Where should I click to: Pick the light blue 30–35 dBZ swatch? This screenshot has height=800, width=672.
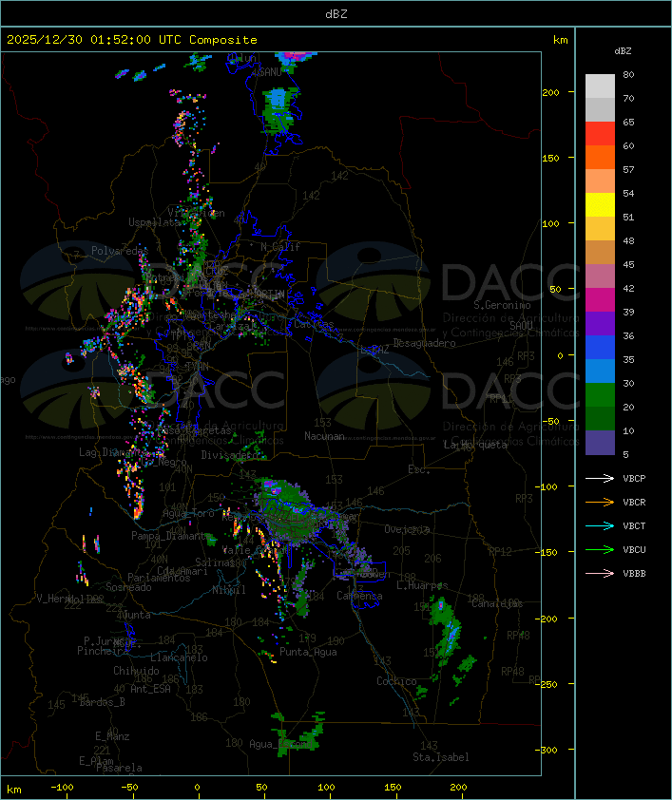coord(600,371)
